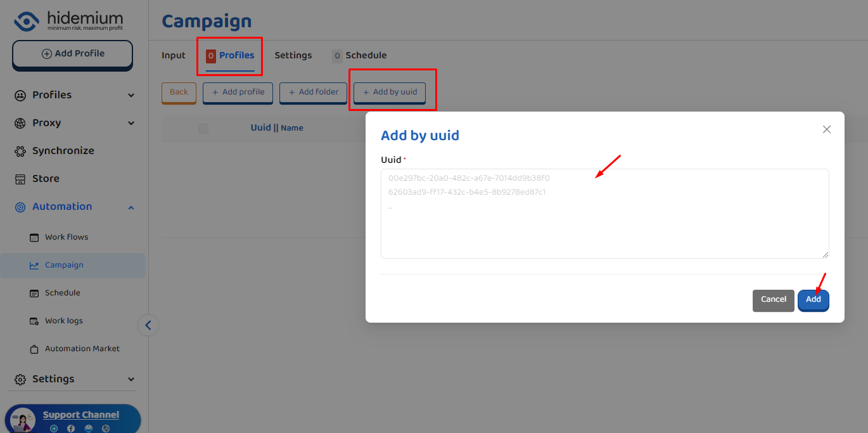
Task: Switch to the Input campaign tab
Action: tap(174, 56)
